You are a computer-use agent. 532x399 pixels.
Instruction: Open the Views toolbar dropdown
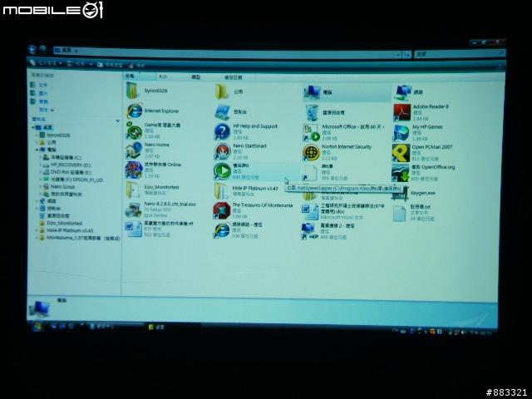(x=80, y=63)
